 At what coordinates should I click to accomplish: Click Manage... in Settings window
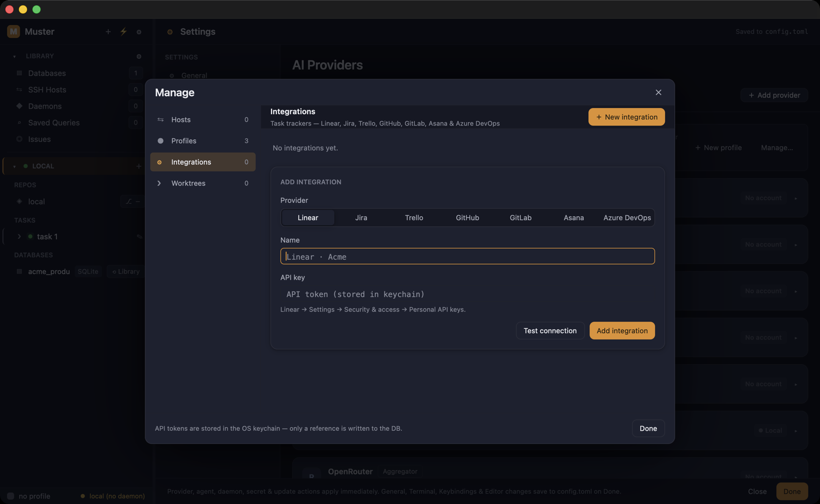point(776,148)
